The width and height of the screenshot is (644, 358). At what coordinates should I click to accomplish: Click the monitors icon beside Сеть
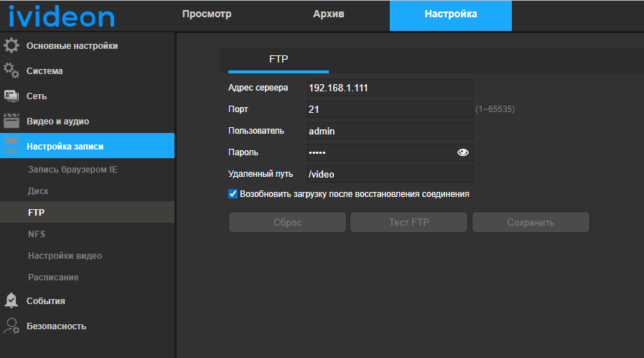11,96
